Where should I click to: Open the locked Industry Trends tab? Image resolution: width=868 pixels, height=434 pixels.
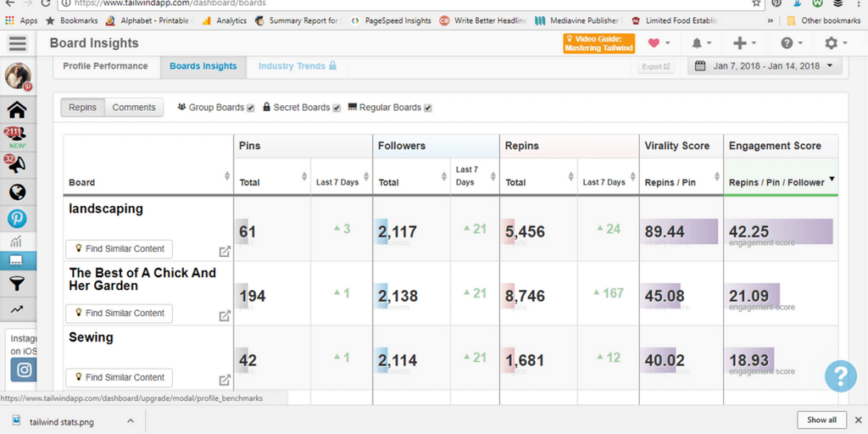click(298, 66)
